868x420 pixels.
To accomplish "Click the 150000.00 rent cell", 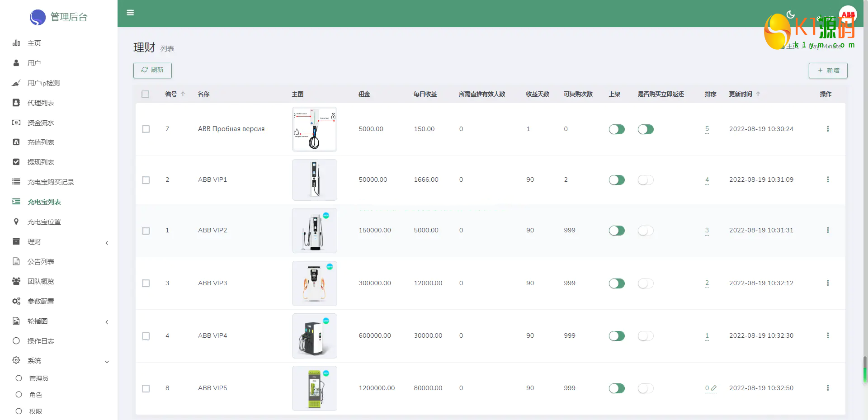I will point(375,230).
